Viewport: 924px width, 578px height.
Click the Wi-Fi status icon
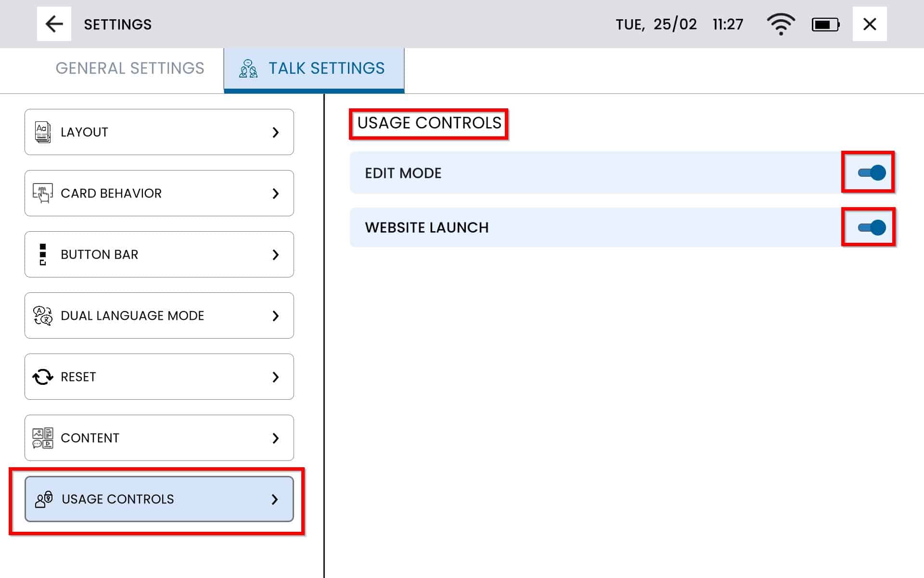781,24
